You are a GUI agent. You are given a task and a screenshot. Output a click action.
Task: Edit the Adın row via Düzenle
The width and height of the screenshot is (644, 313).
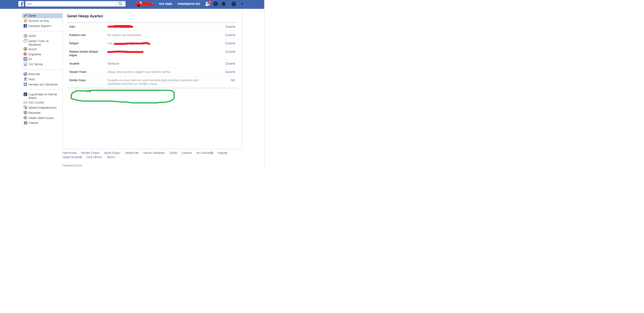click(x=230, y=27)
